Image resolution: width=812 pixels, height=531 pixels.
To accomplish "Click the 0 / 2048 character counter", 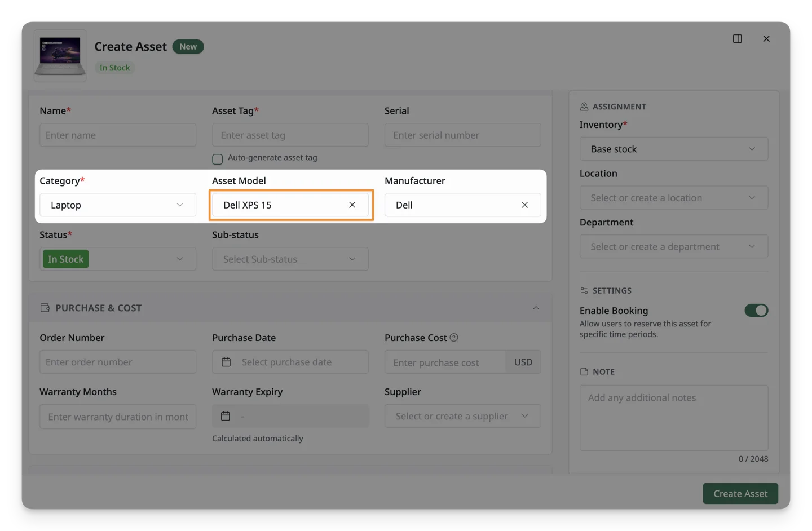I will 753,459.
